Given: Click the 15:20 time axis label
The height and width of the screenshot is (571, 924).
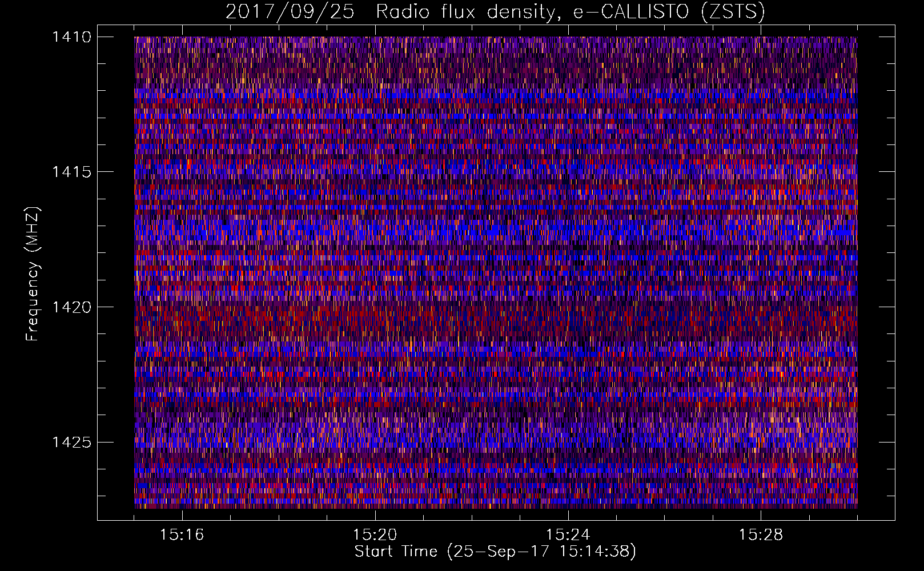Looking at the screenshot, I should click(x=375, y=534).
